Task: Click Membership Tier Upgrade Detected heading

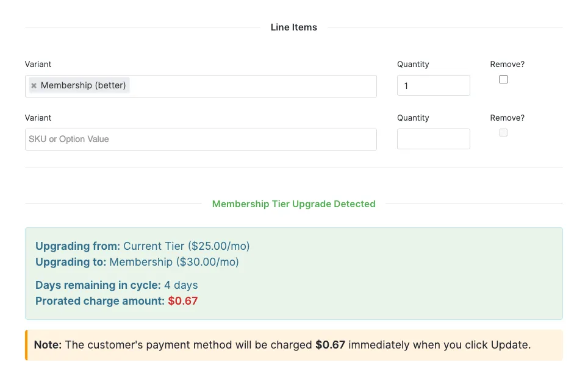Action: point(293,204)
